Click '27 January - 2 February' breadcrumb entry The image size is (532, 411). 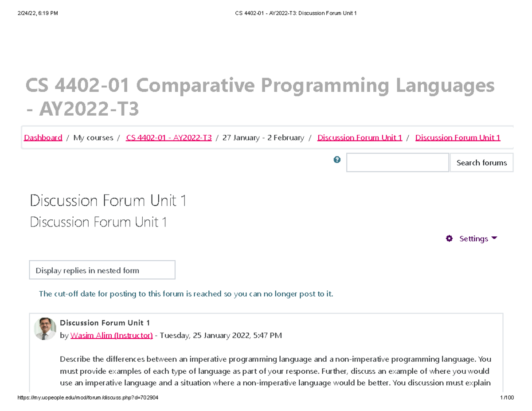262,137
